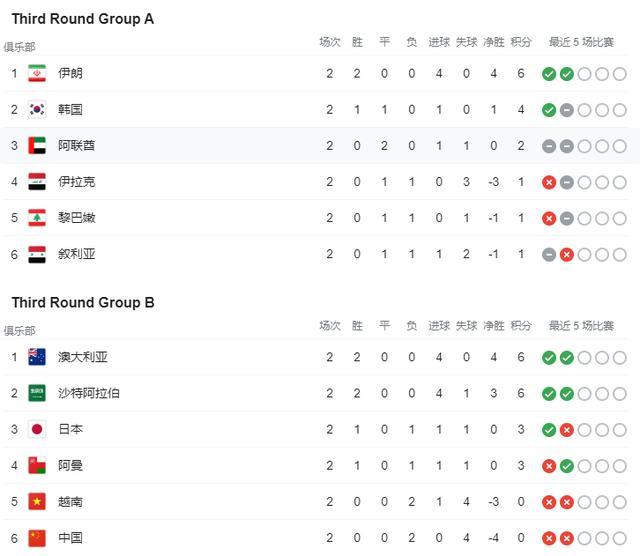Click Iran's first green win result indicator

[549, 74]
